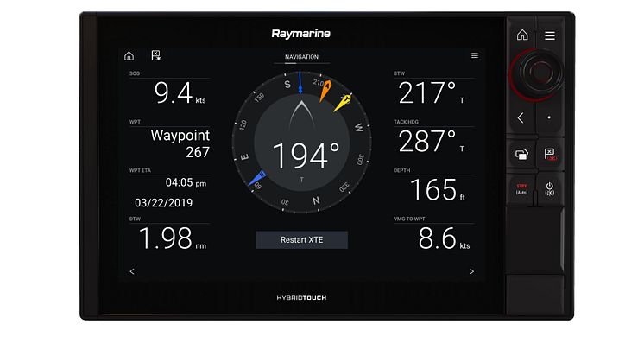
Task: Click the Restart XTE button
Action: point(301,239)
